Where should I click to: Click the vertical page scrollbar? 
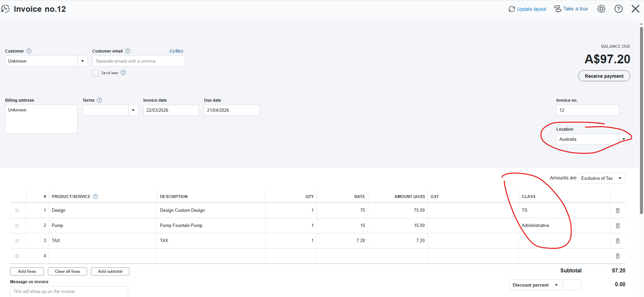pos(641,120)
